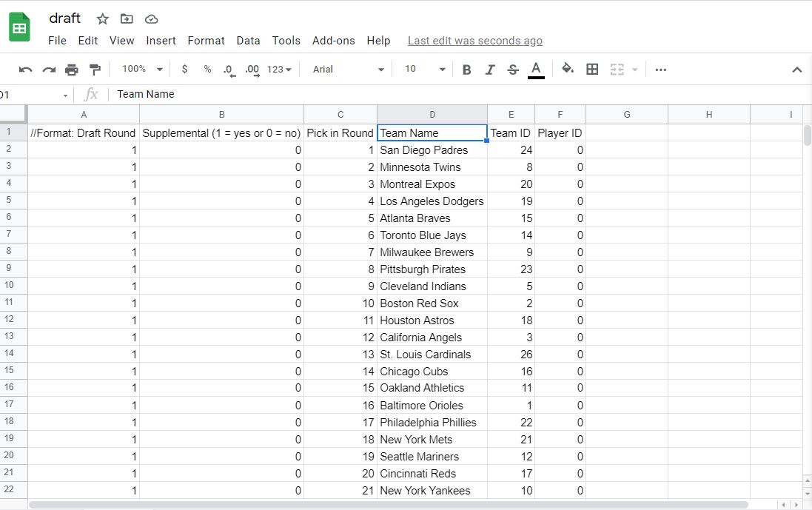This screenshot has width=812, height=510.
Task: Click the undo arrow icon
Action: pos(26,70)
